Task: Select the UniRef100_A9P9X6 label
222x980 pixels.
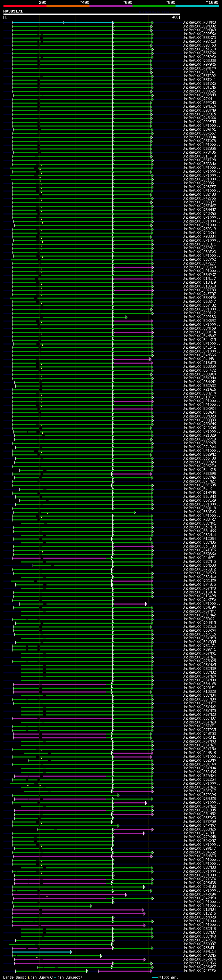Action: coord(199,65)
